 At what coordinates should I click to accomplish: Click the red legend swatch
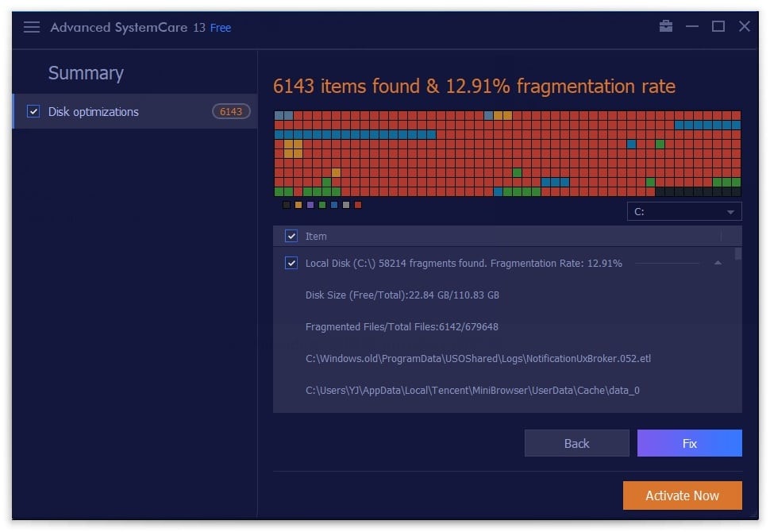tap(358, 205)
